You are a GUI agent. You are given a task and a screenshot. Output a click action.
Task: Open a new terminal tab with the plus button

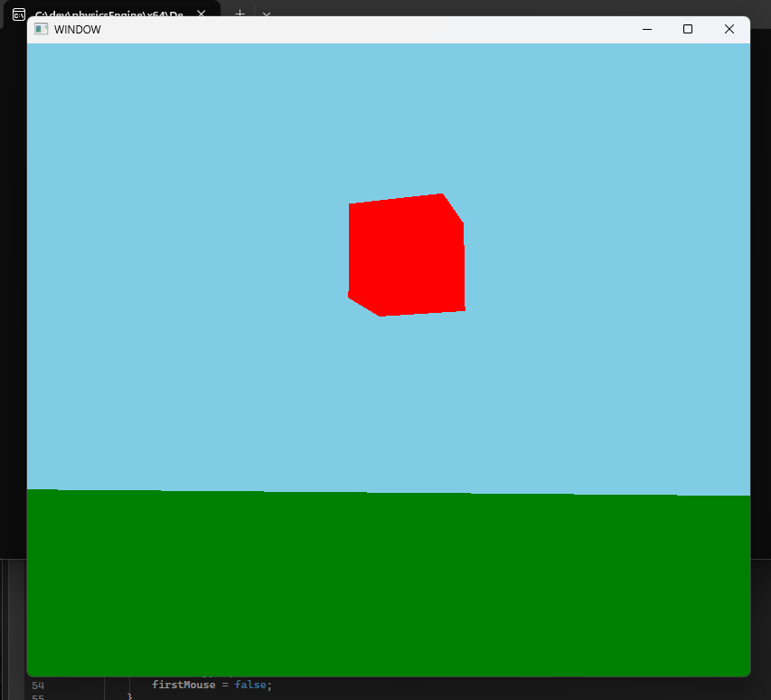[240, 14]
